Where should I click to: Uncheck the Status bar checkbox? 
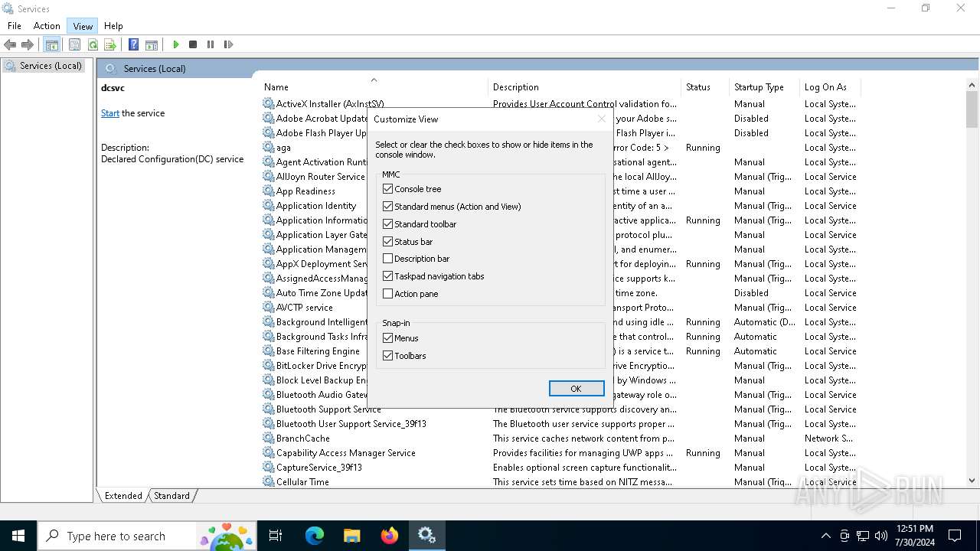click(387, 241)
